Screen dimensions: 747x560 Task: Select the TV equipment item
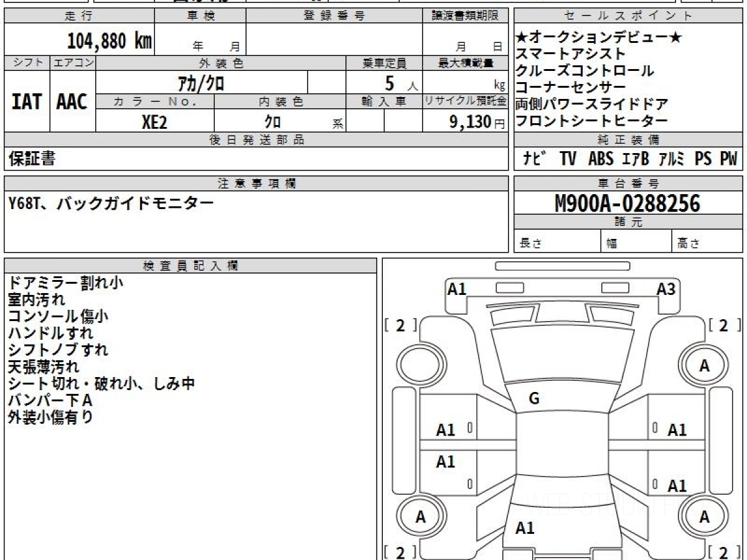click(x=568, y=159)
